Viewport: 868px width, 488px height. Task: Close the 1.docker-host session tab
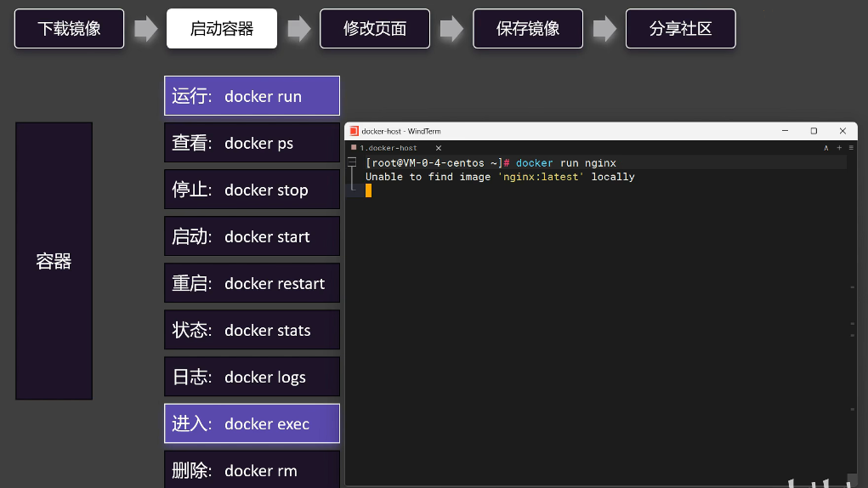click(439, 148)
